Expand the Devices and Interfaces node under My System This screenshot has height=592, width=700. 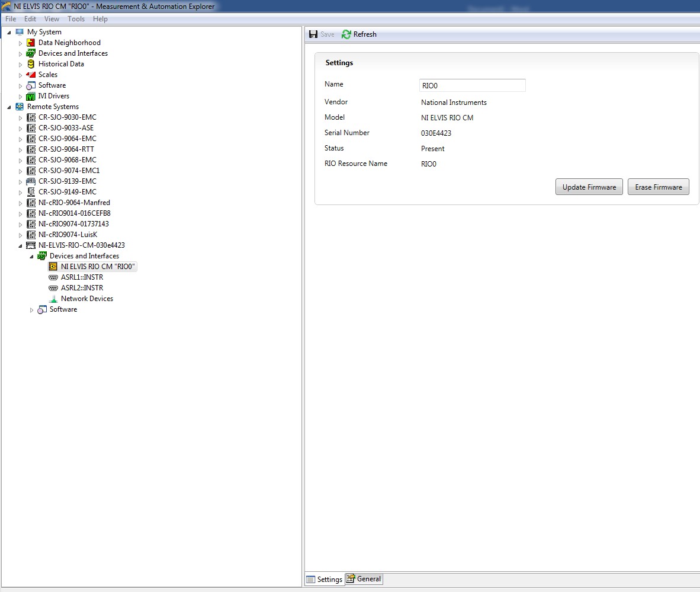20,54
